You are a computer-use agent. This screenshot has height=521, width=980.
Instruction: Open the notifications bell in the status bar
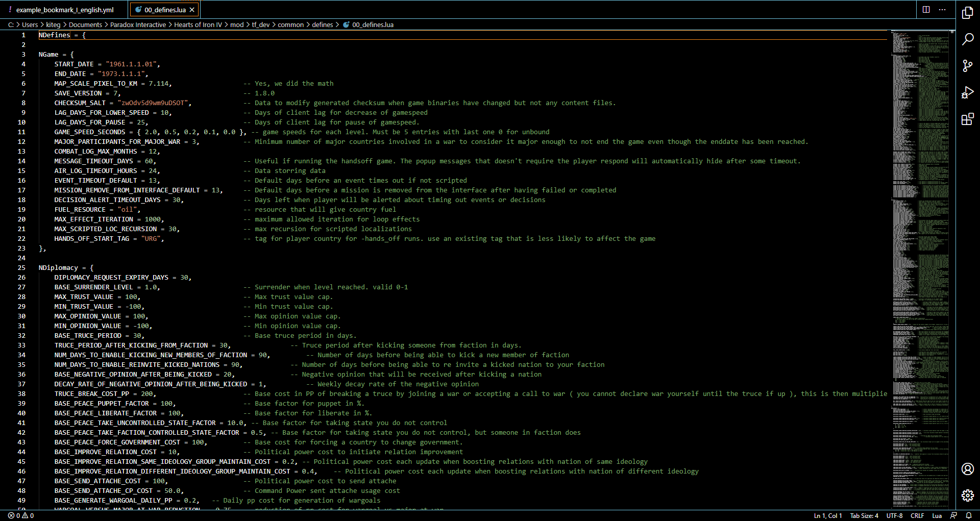coord(968,515)
